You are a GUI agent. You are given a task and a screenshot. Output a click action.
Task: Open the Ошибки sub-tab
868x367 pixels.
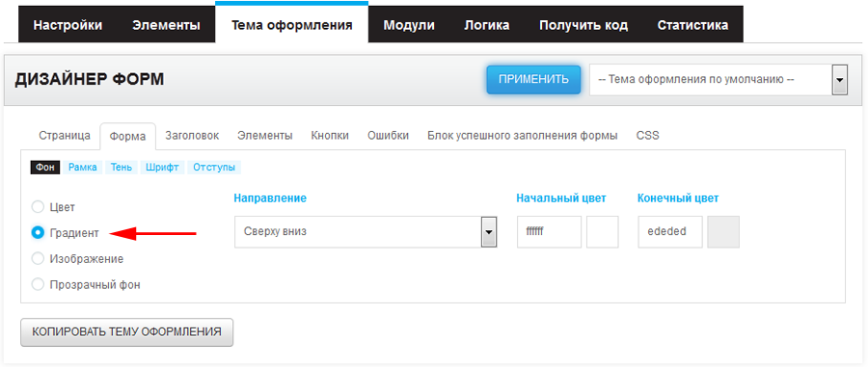[388, 136]
